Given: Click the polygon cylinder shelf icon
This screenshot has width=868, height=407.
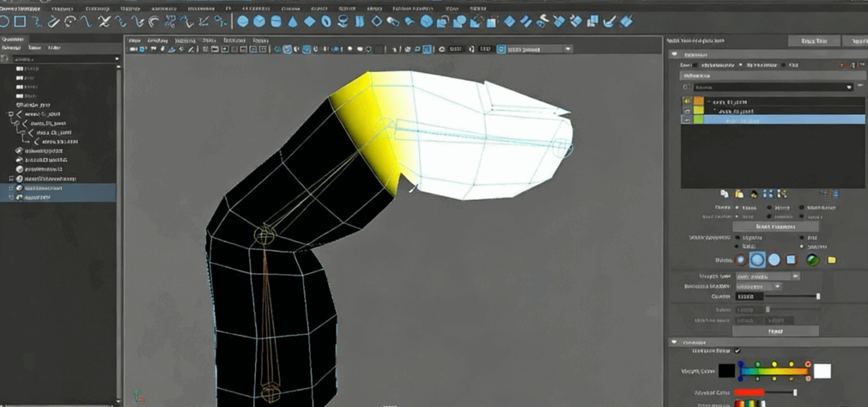Looking at the screenshot, I should click(276, 21).
